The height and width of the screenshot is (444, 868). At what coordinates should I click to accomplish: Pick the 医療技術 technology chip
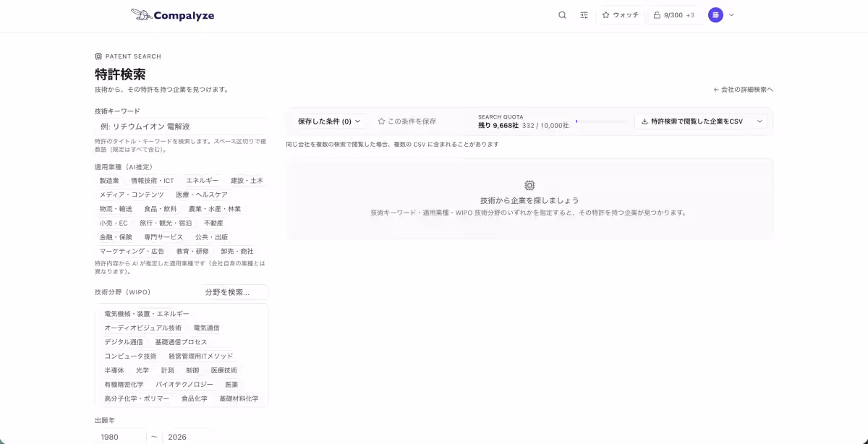coord(224,370)
